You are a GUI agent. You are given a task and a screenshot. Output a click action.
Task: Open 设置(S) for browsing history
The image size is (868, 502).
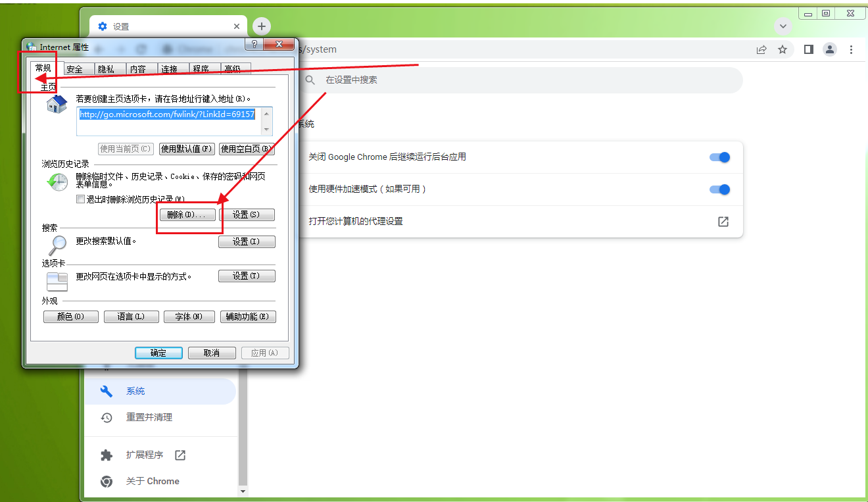[247, 215]
